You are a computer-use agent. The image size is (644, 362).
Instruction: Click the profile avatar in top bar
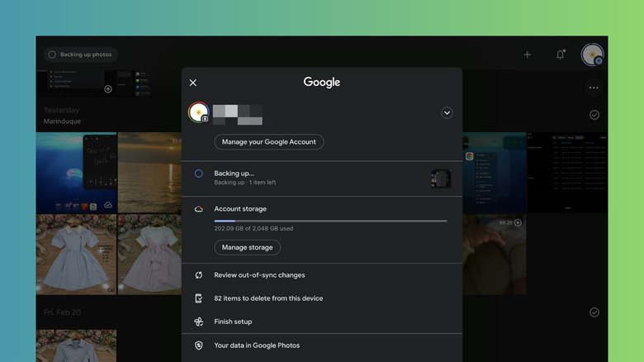click(x=592, y=55)
